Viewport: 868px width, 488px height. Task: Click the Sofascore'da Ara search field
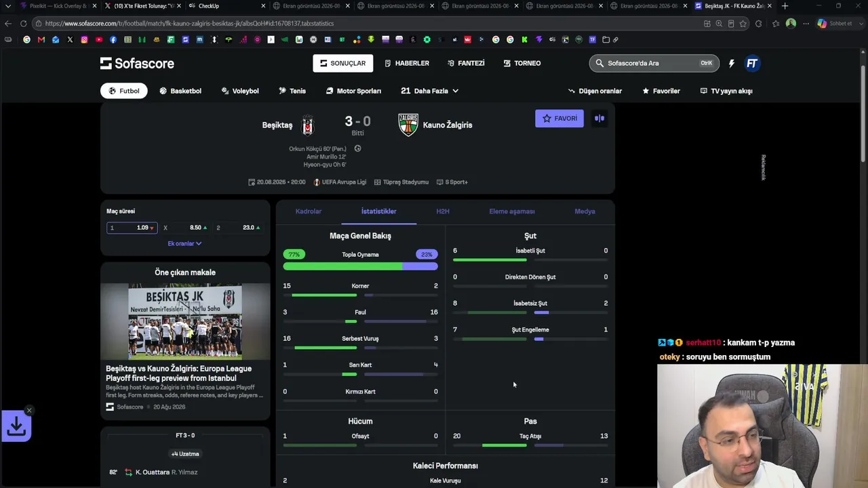(x=654, y=63)
